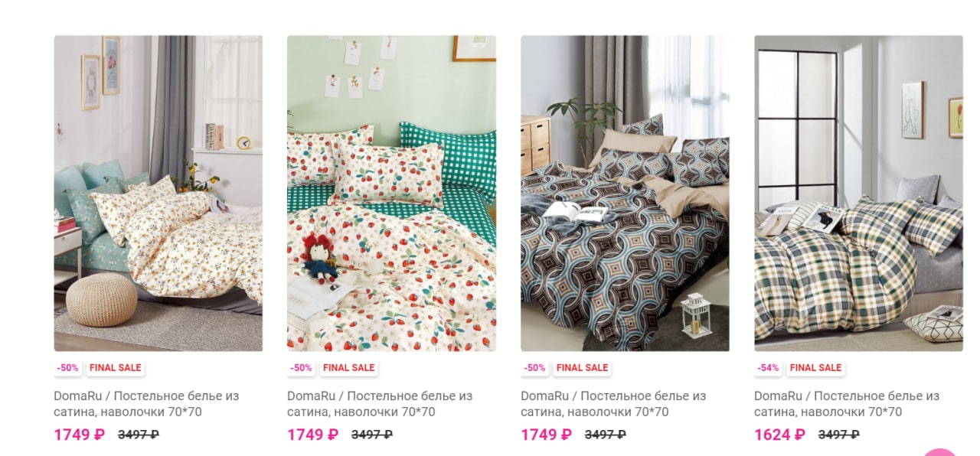Click -50% badge under yellow floral bedding

(67, 368)
